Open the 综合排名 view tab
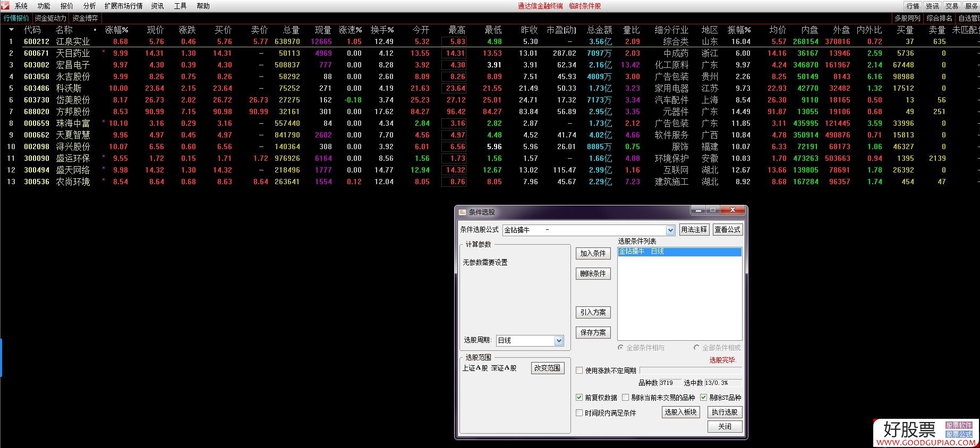The width and height of the screenshot is (980, 448). pos(940,18)
